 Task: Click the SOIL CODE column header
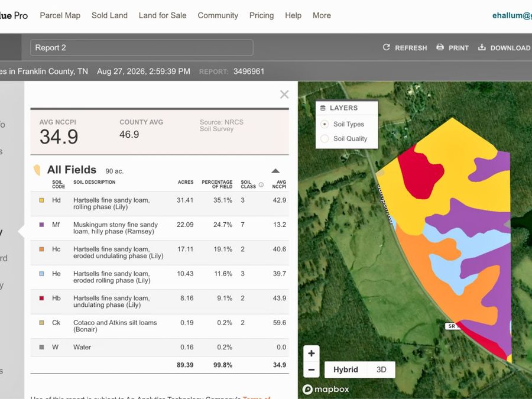(x=59, y=184)
